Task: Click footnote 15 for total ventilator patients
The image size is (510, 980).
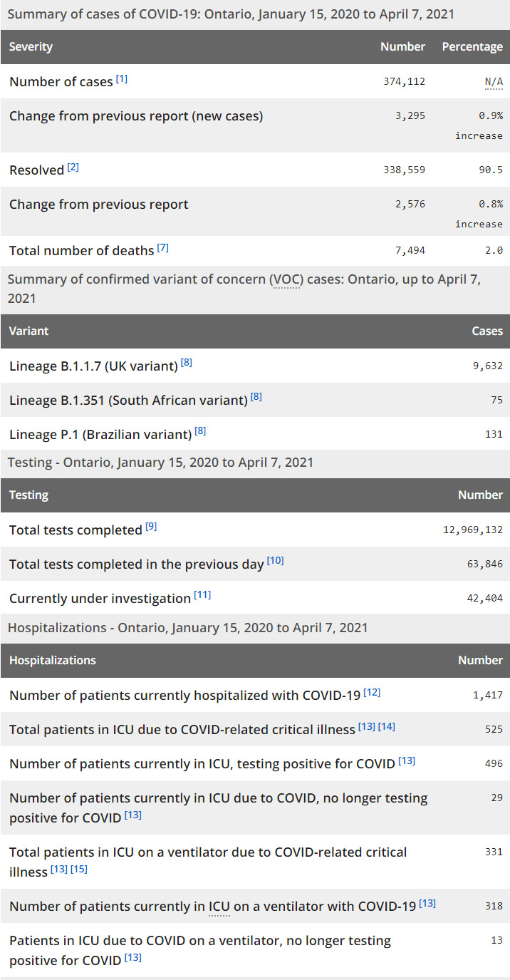Action: pos(79,869)
